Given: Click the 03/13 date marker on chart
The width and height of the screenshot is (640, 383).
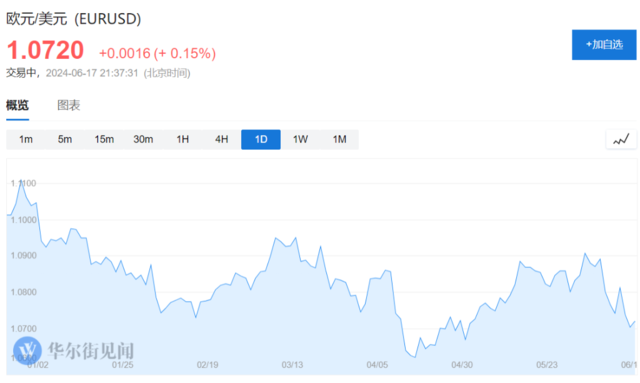Looking at the screenshot, I should point(292,365).
